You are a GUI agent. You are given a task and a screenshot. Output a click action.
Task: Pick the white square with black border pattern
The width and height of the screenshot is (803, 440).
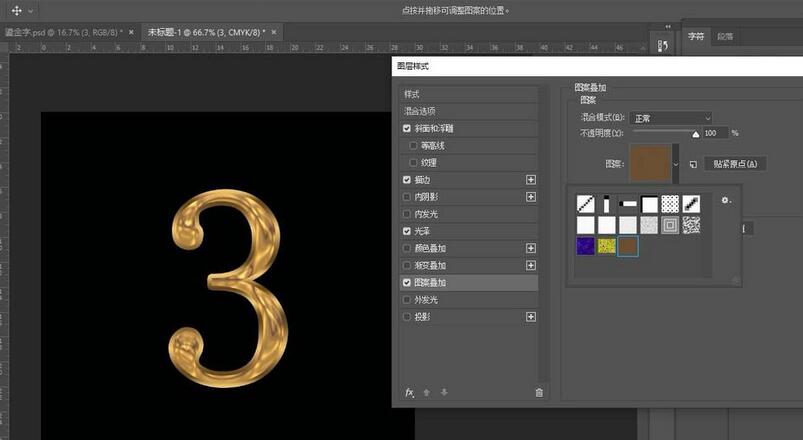[x=649, y=204]
